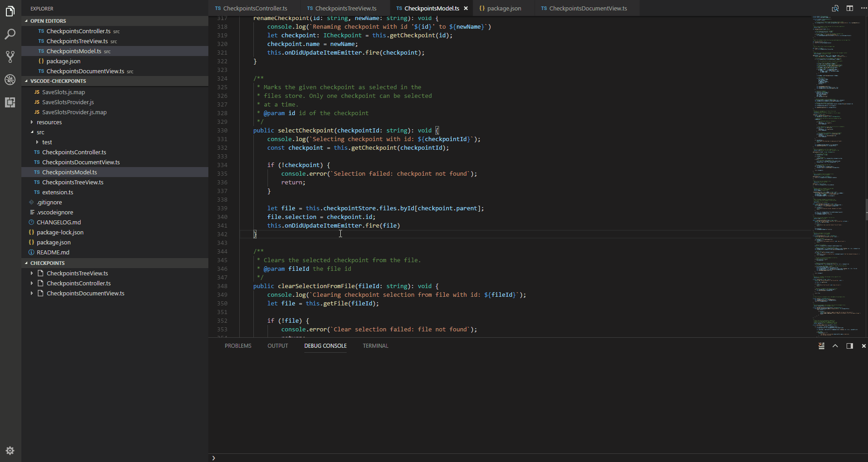The image size is (868, 462).
Task: Switch to the TERMINAL panel tab
Action: coord(375,346)
